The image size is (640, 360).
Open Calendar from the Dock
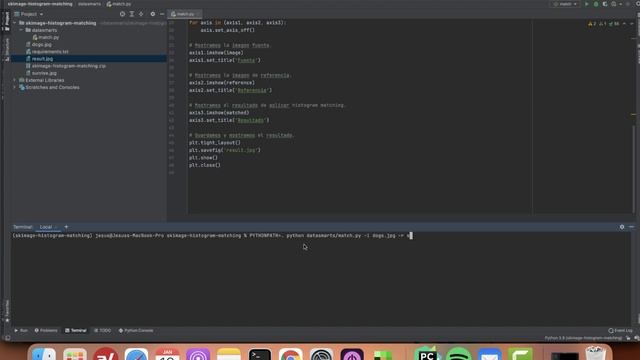(x=167, y=354)
